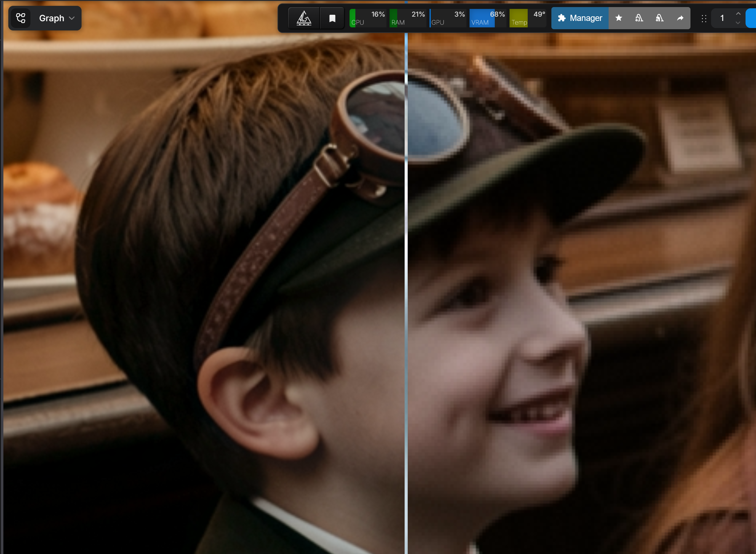Click the star icon beside Manager
Viewport: 756px width, 554px height.
pos(619,18)
